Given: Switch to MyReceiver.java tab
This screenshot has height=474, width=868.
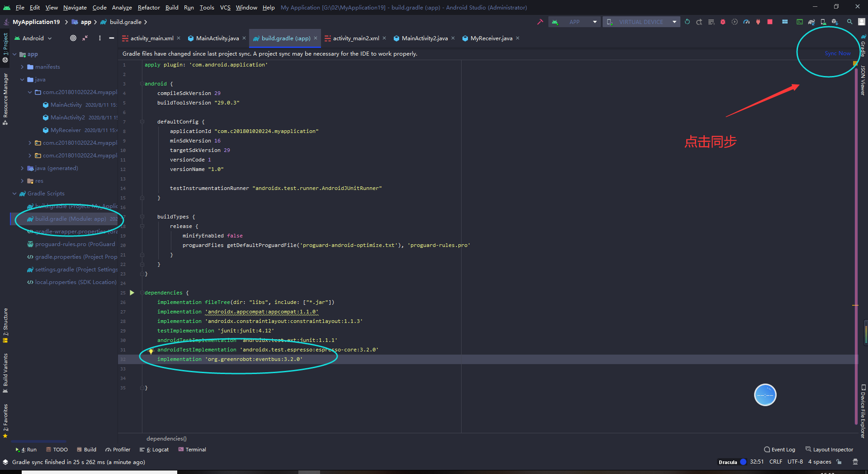Looking at the screenshot, I should tap(491, 38).
